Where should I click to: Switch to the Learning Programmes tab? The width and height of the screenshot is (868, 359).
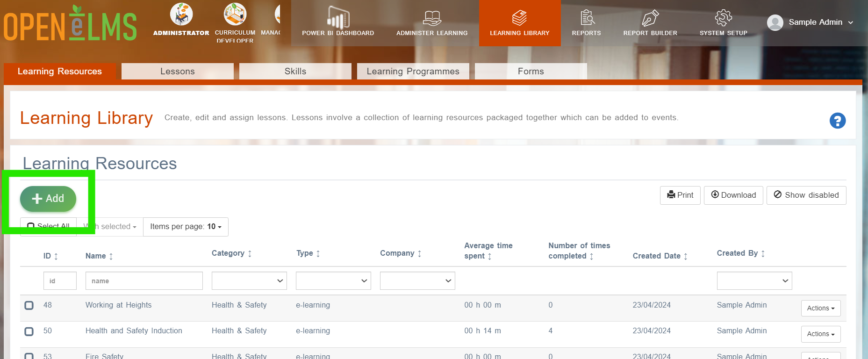[x=413, y=71]
